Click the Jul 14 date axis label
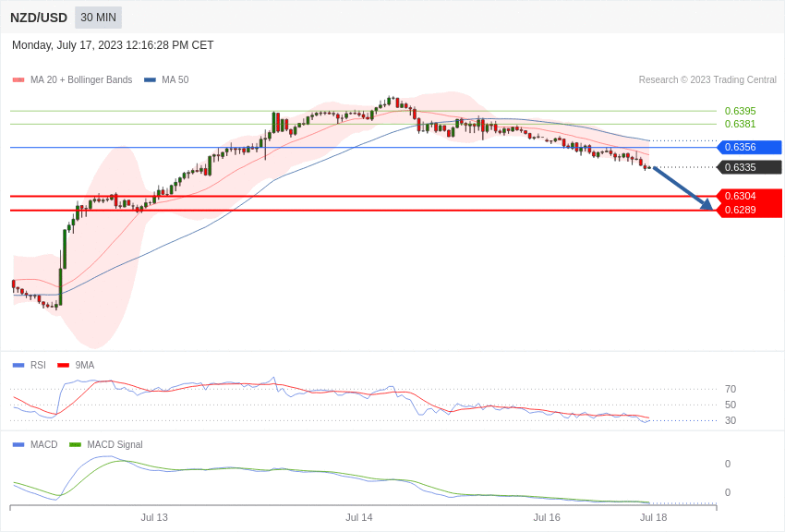The image size is (785, 532). pyautogui.click(x=359, y=517)
